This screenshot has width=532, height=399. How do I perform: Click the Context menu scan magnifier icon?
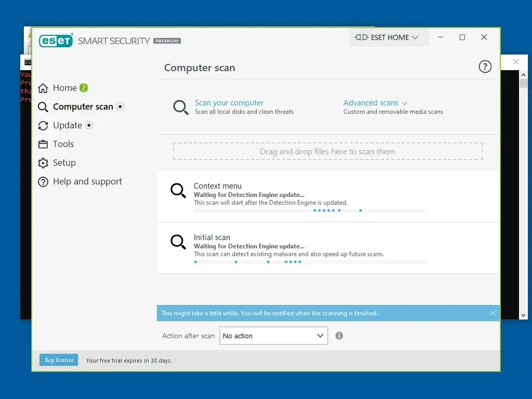click(178, 191)
